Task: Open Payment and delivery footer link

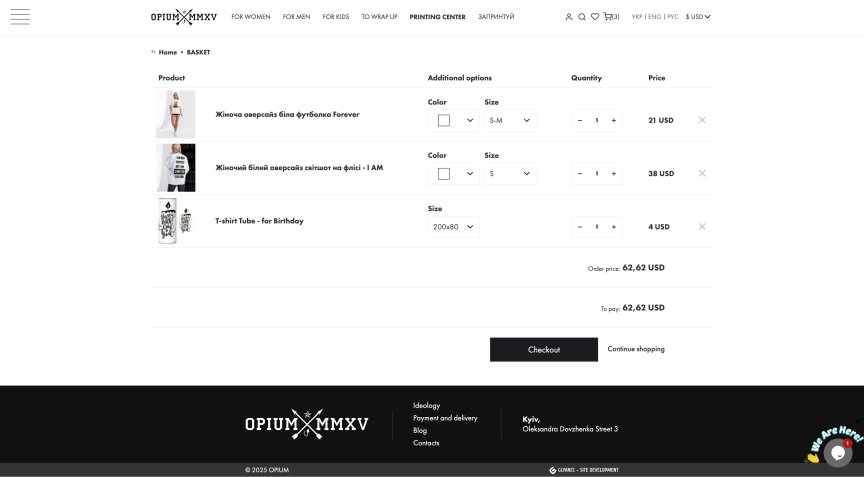Action: coord(445,418)
